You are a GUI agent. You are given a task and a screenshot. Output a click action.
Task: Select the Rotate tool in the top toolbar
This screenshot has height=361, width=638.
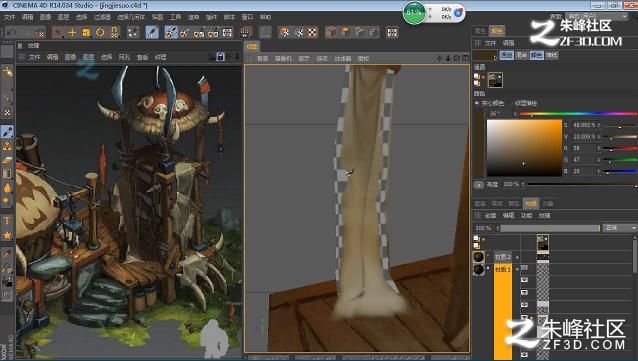[x=100, y=33]
